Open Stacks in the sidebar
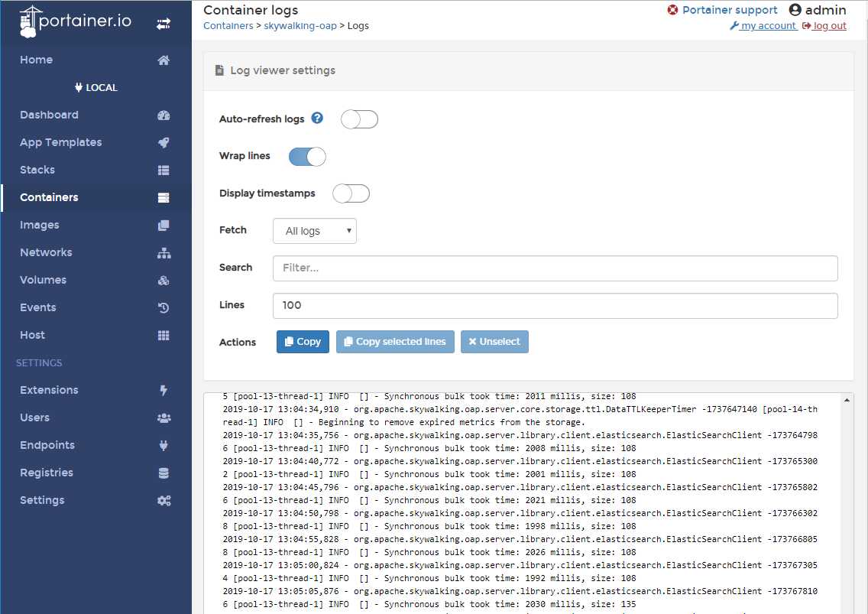Viewport: 868px width, 614px height. [x=96, y=170]
